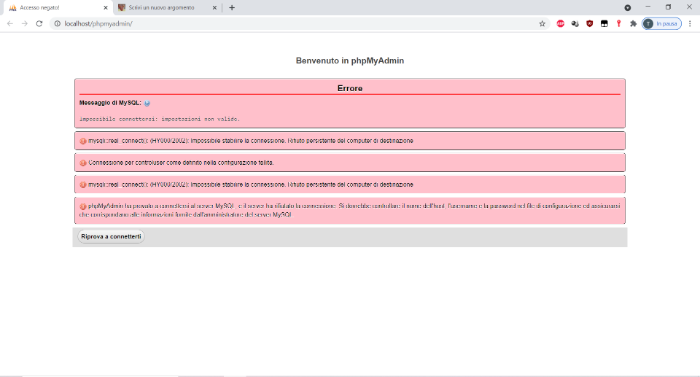The image size is (700, 377).
Task: Click the MySQL documentation help icon
Action: (x=147, y=103)
